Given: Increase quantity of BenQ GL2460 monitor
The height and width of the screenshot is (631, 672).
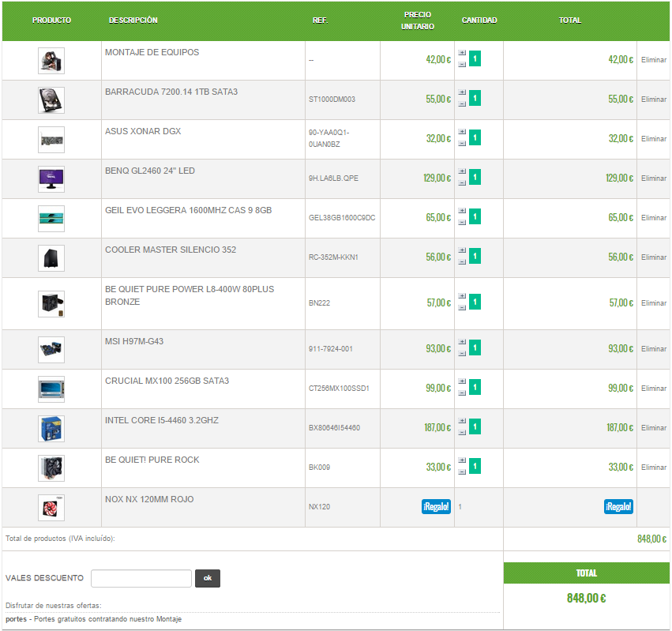Looking at the screenshot, I should click(462, 171).
